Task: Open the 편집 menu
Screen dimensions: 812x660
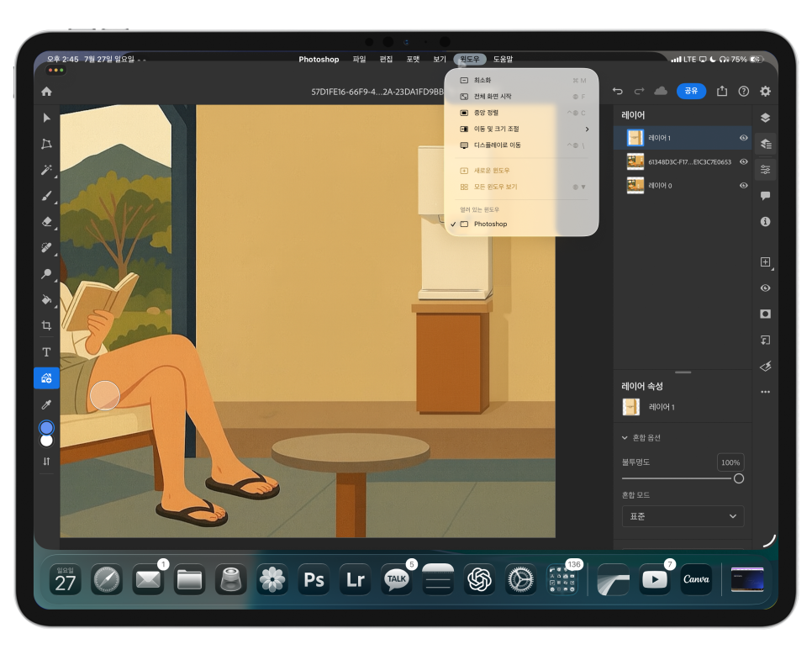Action: coord(386,59)
